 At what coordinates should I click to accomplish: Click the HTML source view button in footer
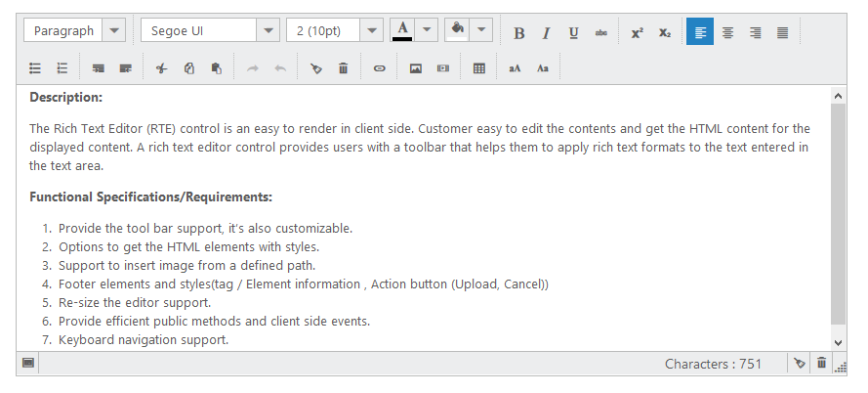point(28,364)
